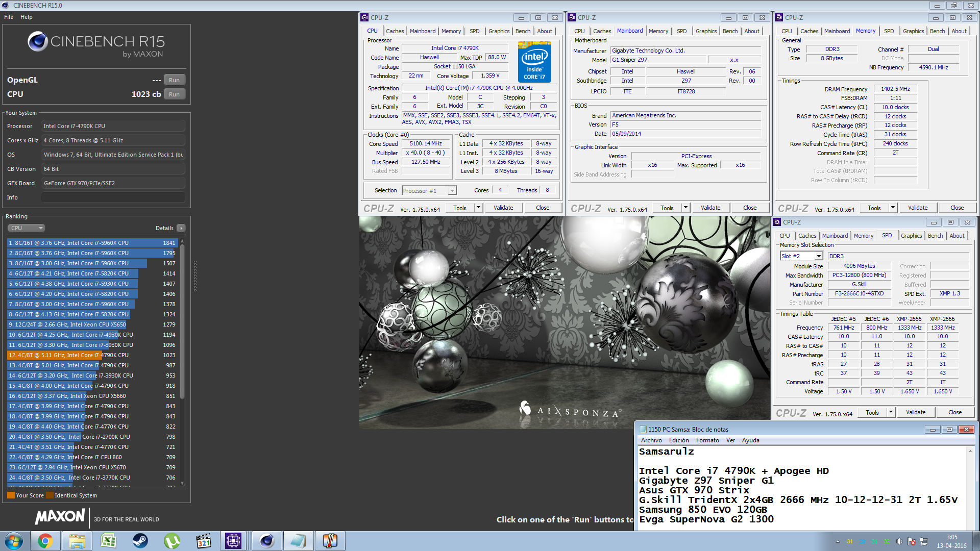Click the taskbar clock showing 3:05

pos(951,541)
